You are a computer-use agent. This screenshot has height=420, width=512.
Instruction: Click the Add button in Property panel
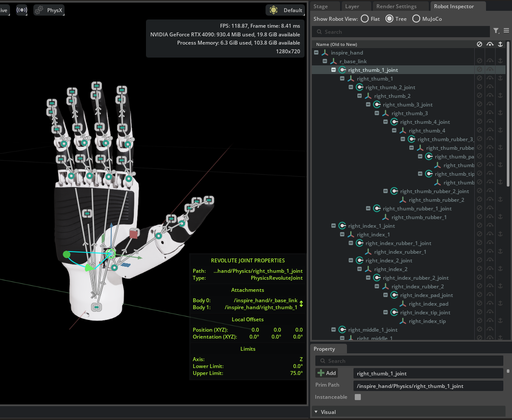tap(327, 373)
